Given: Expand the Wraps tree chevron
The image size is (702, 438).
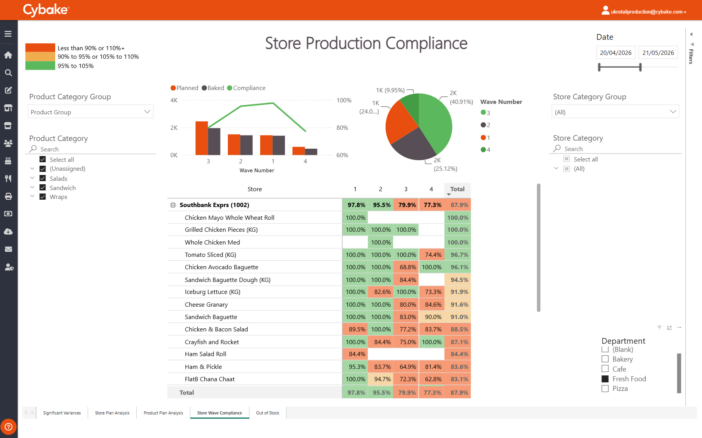Looking at the screenshot, I should point(32,197).
